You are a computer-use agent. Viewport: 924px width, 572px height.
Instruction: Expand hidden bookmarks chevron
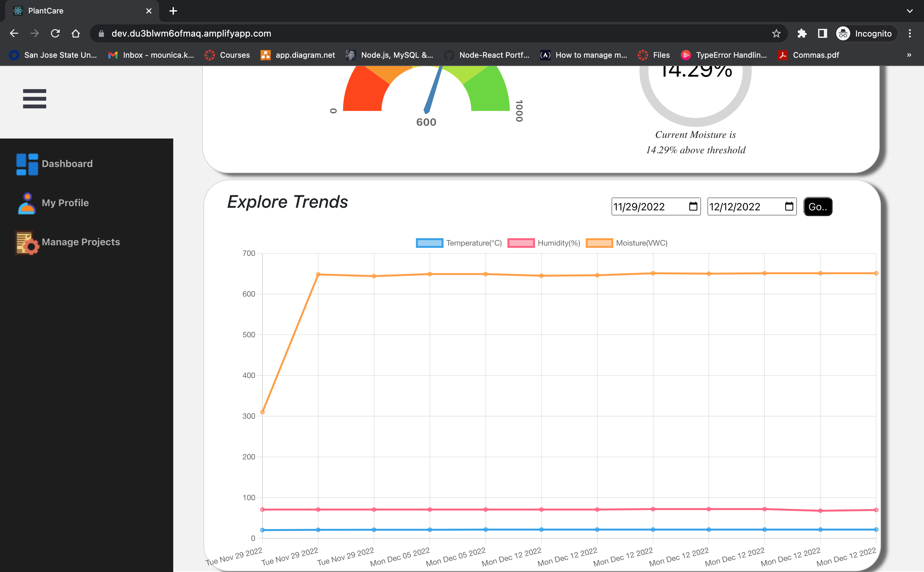(x=909, y=55)
